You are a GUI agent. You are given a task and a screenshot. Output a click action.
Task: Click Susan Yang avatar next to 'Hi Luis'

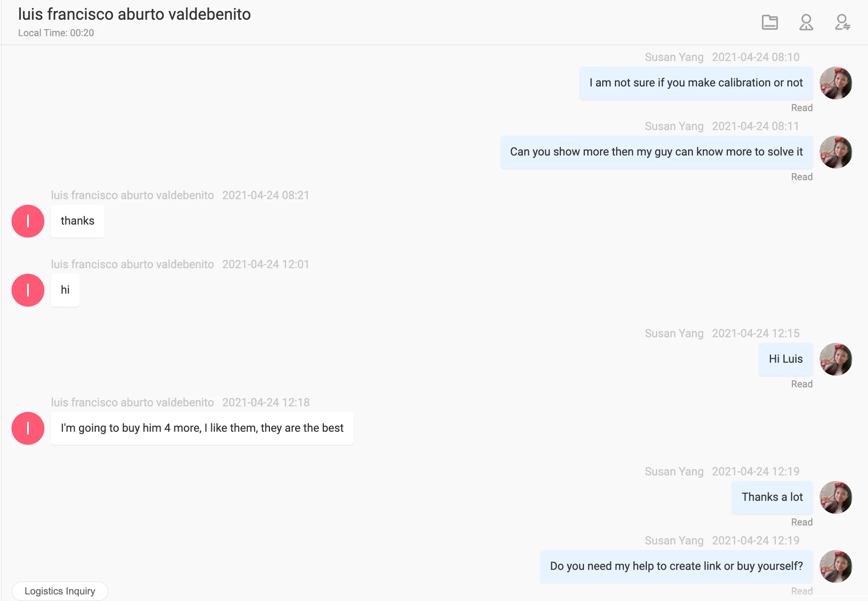click(x=836, y=359)
